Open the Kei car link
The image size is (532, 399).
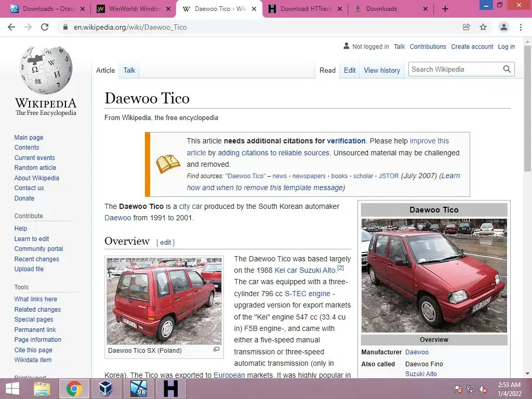[x=286, y=270]
